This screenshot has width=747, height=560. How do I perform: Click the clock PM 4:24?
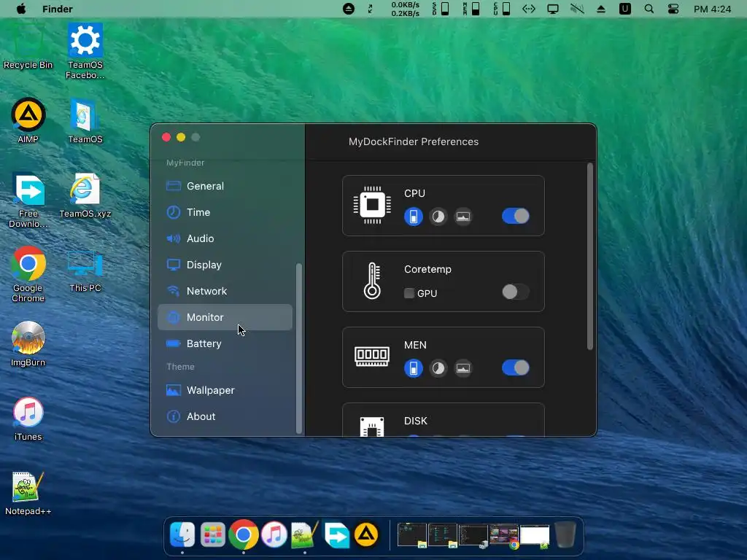712,9
